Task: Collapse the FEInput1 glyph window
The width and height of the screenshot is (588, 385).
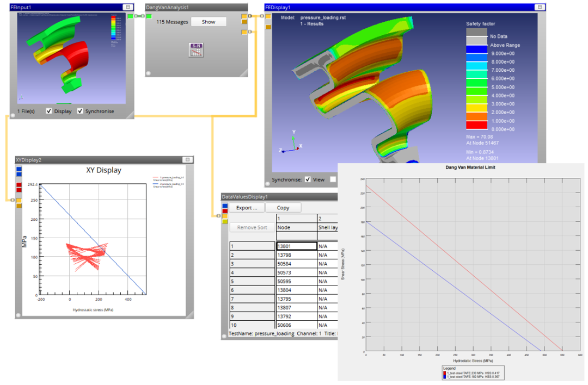Action: click(x=127, y=7)
